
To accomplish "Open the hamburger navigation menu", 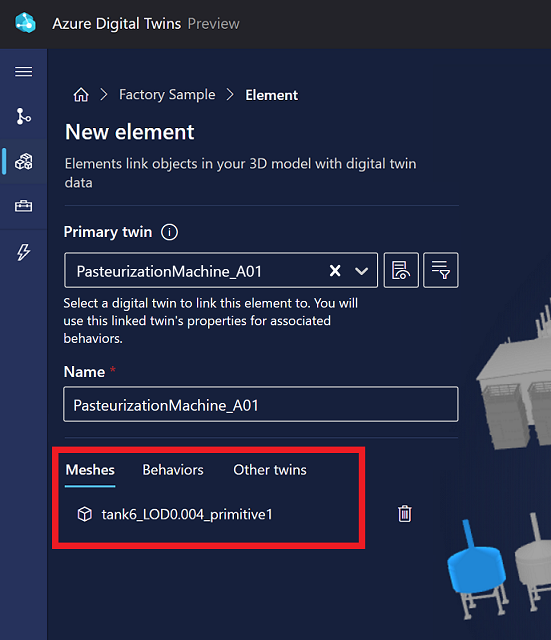I will tap(24, 72).
